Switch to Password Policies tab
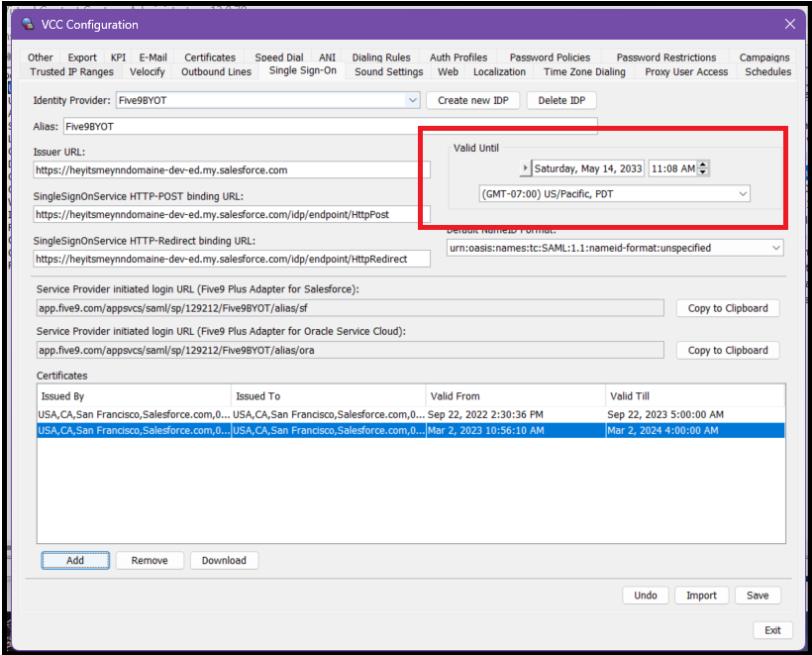The image size is (812, 655). pyautogui.click(x=550, y=57)
